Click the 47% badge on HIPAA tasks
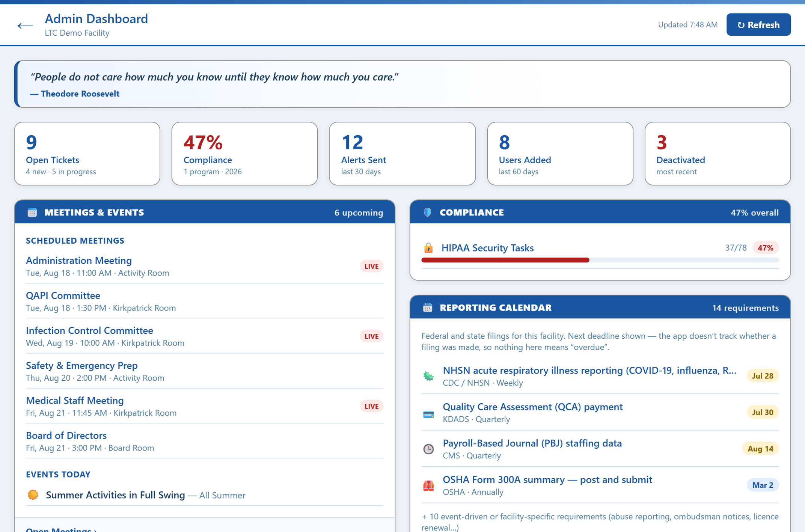Image resolution: width=805 pixels, height=532 pixels. [765, 248]
